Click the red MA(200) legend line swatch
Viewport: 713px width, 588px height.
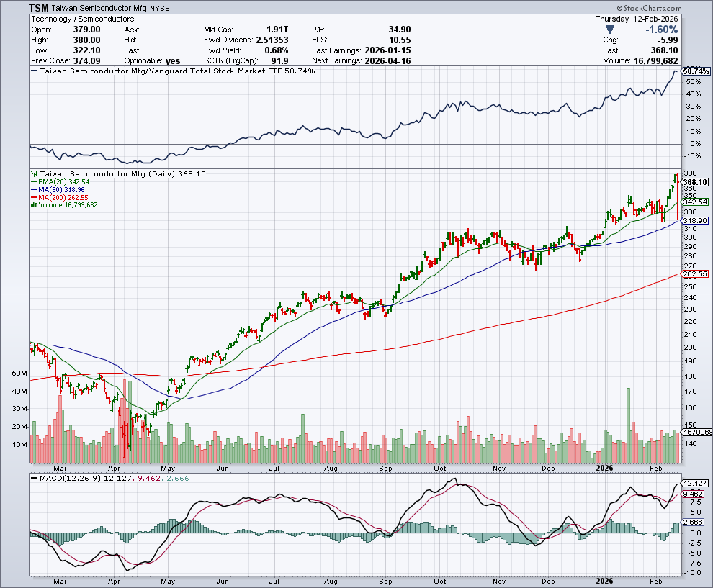[34, 198]
